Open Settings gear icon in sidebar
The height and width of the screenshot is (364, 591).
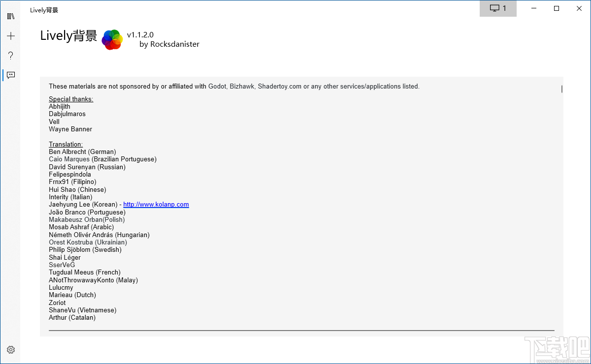(11, 350)
